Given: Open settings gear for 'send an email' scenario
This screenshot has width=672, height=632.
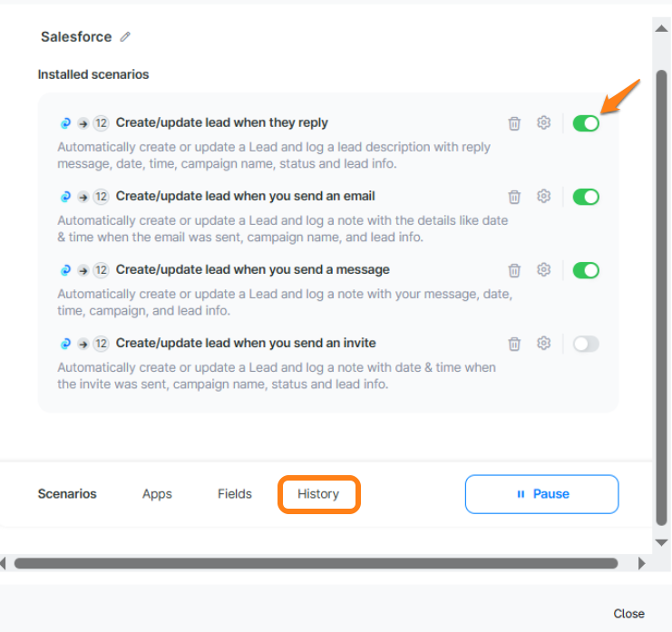Looking at the screenshot, I should pos(544,197).
